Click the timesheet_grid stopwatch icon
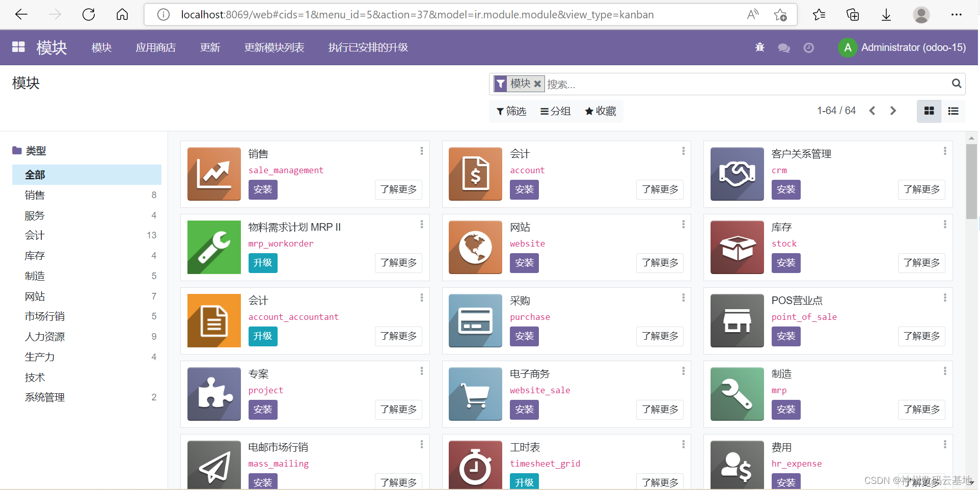 475,465
